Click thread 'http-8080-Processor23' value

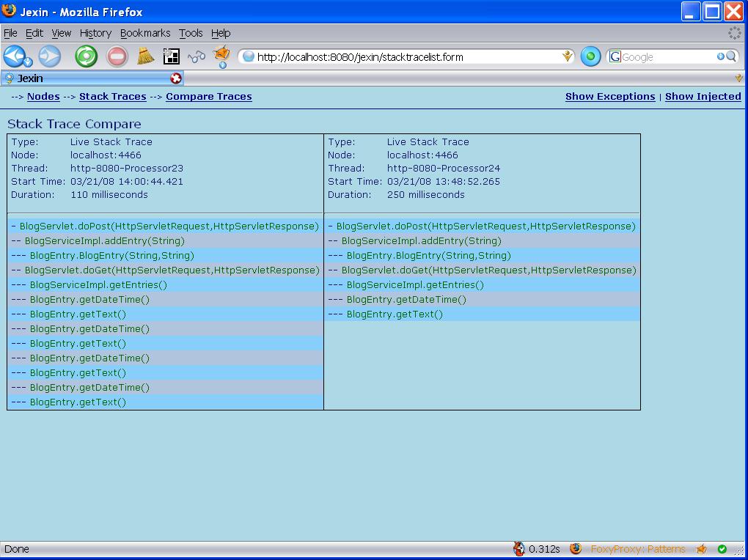pos(127,169)
